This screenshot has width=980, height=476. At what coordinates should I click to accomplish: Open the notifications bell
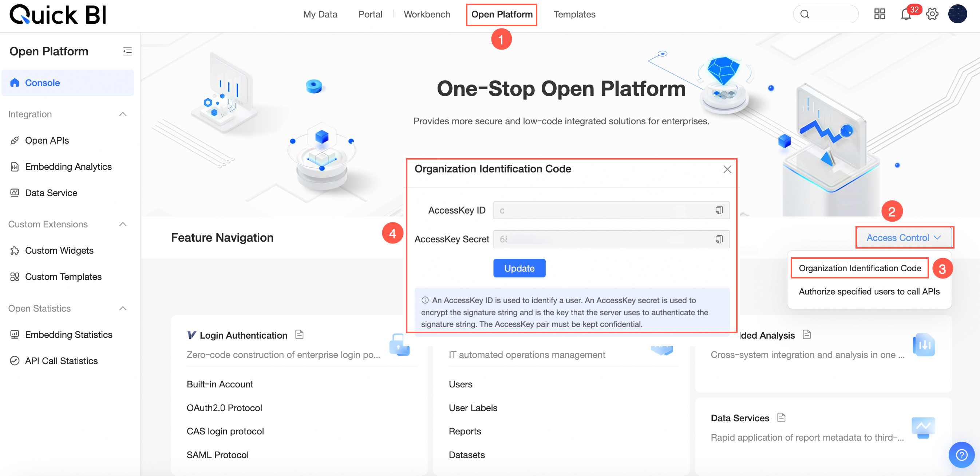click(905, 15)
